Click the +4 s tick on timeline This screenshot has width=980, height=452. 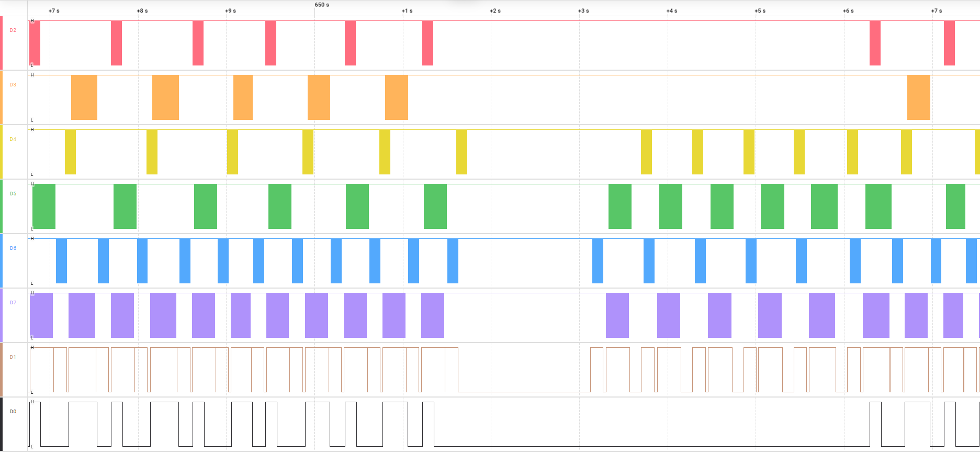click(672, 11)
